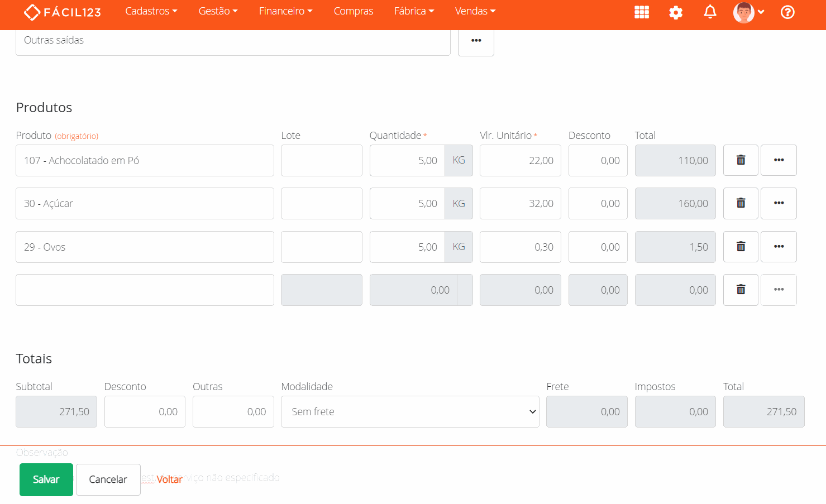Click the notifications bell icon

tap(710, 12)
